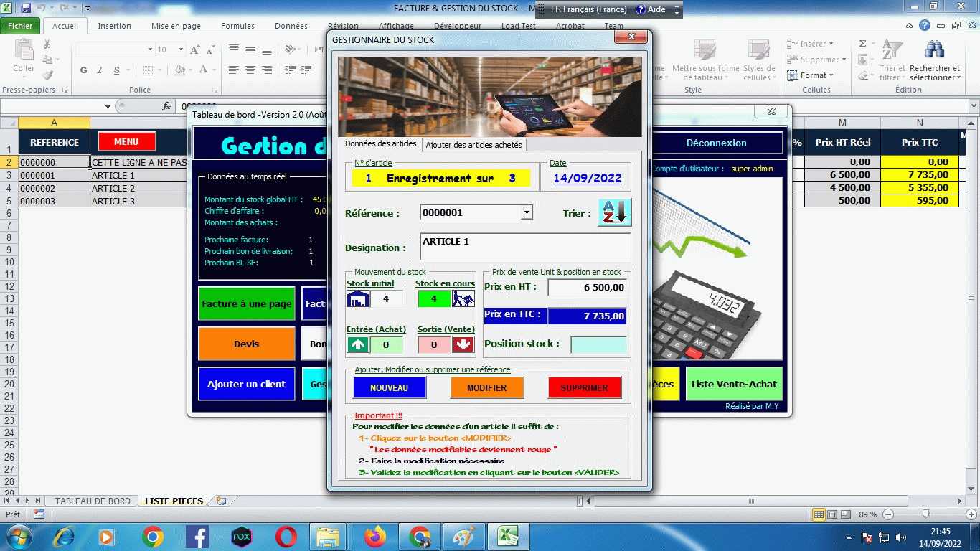980x551 pixels.
Task: Switch to page layout view in status bar
Action: point(831,514)
